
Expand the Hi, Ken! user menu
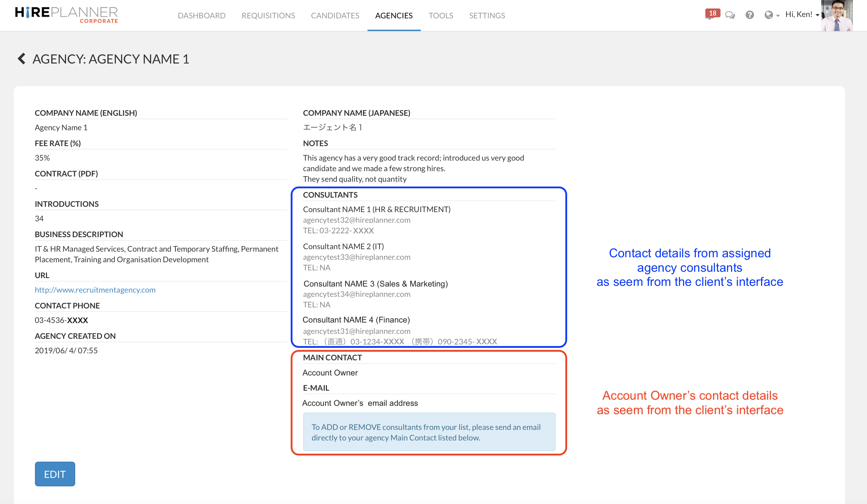click(x=802, y=14)
